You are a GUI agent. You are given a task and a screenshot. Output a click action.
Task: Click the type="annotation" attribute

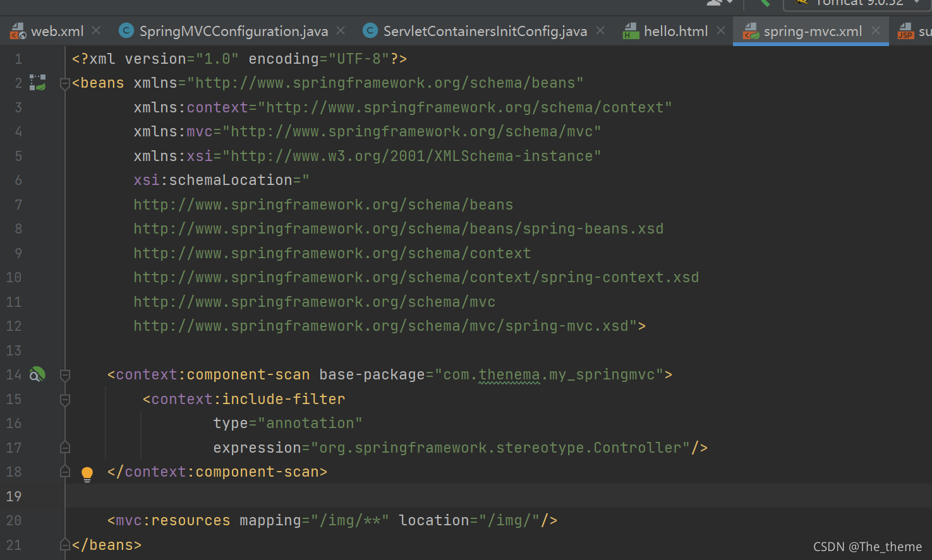coord(287,423)
